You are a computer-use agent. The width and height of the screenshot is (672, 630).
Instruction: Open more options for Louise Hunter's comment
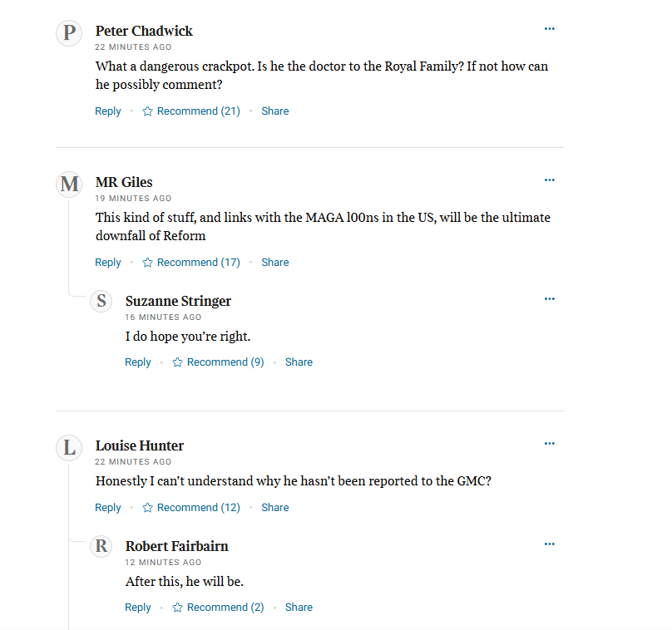pyautogui.click(x=549, y=444)
